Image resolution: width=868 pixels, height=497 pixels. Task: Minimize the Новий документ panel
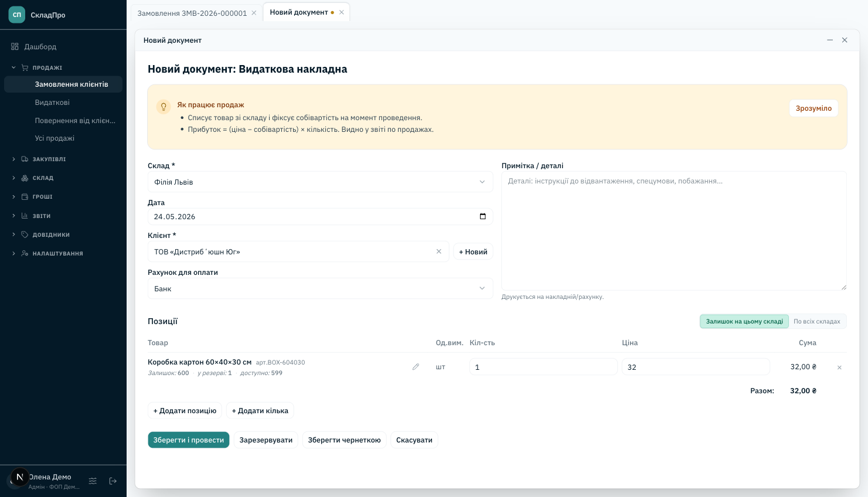click(x=830, y=40)
